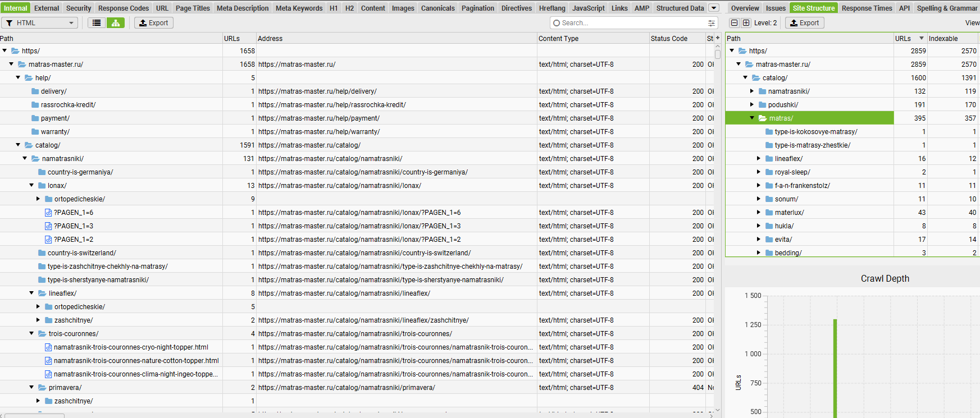Open the more tabs dropdown arrow
The width and height of the screenshot is (980, 418).
pyautogui.click(x=714, y=8)
